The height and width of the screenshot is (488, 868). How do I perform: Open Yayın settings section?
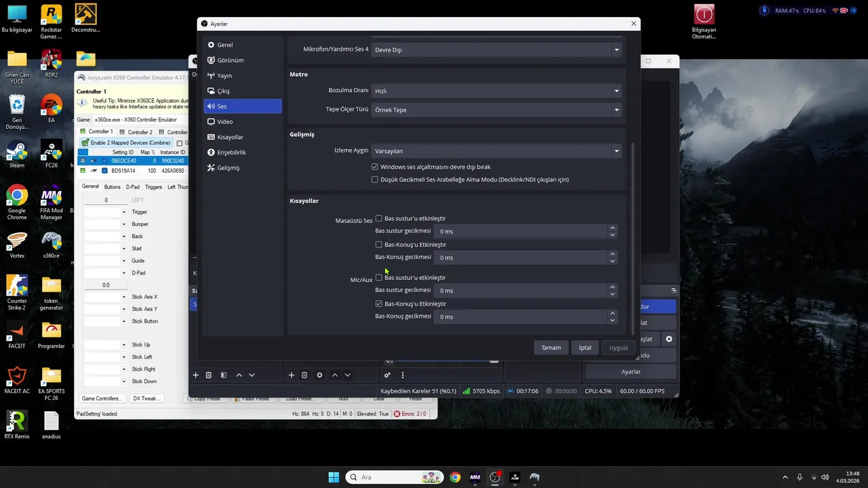coord(242,76)
